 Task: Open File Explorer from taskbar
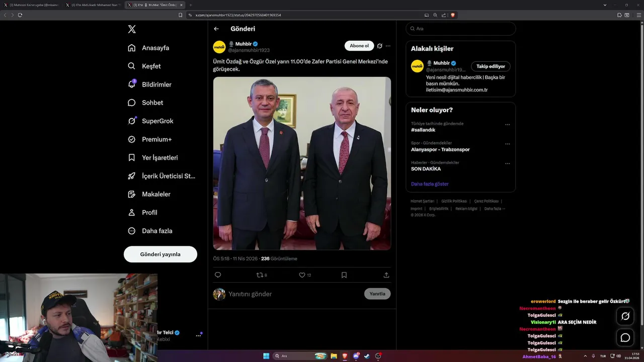click(334, 356)
